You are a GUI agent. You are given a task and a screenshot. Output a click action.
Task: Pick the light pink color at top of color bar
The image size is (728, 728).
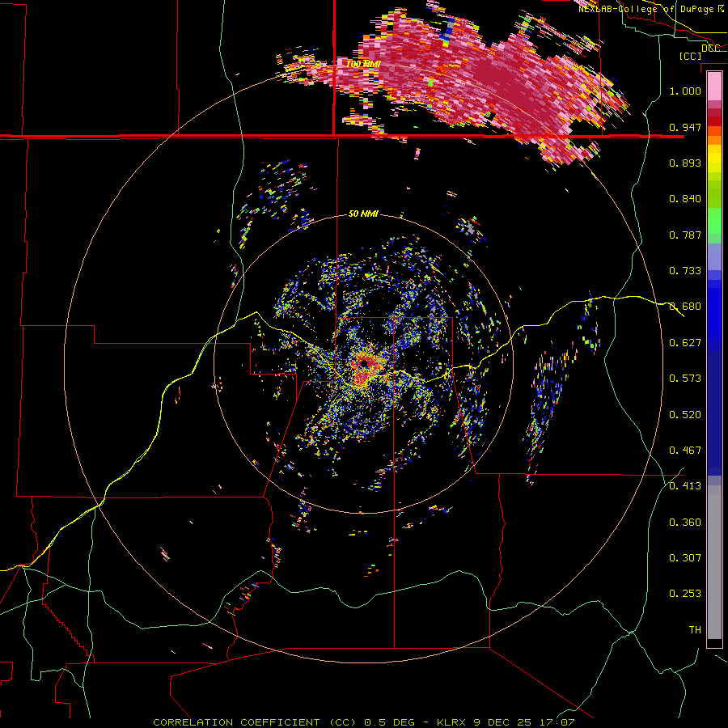[714, 86]
